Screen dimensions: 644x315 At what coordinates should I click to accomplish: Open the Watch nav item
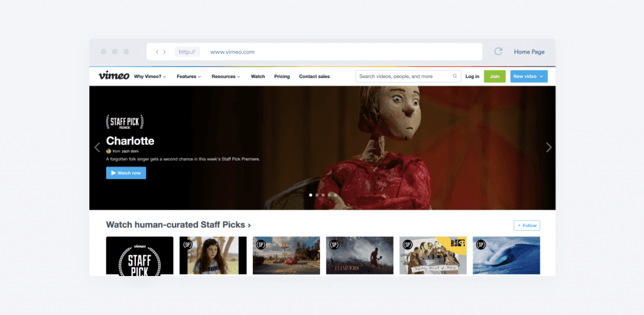click(x=258, y=76)
